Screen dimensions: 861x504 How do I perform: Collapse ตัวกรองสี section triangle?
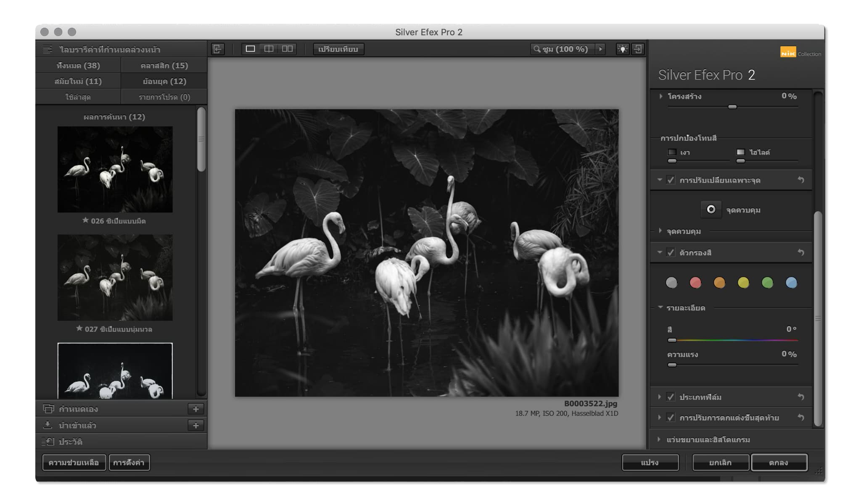(660, 252)
